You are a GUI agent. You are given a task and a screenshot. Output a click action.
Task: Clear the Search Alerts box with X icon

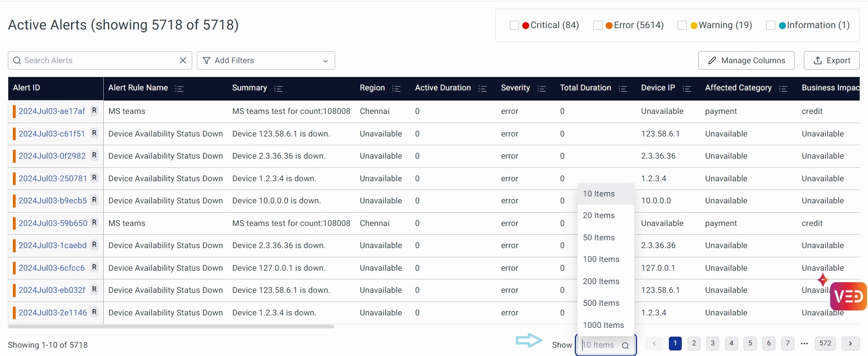pyautogui.click(x=183, y=60)
